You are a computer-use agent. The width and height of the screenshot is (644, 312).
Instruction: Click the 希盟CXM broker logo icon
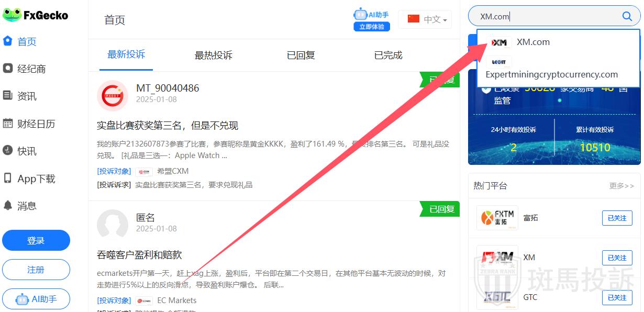pos(144,171)
